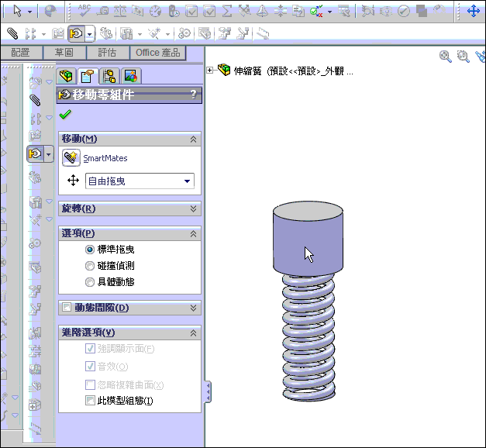Click the green check and red X icon

[316, 12]
